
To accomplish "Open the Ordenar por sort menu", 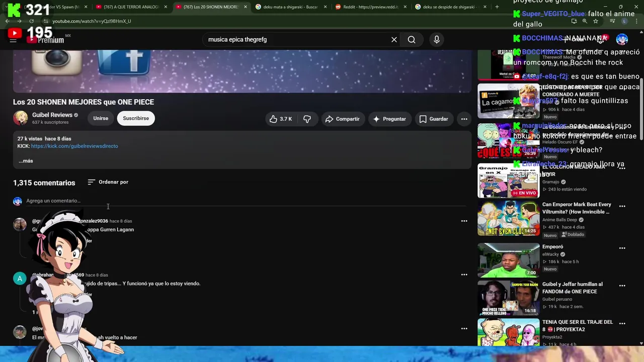I will 108,182.
